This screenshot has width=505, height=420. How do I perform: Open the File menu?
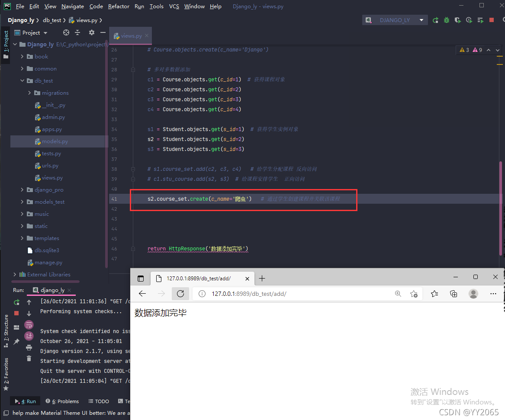[x=20, y=6]
